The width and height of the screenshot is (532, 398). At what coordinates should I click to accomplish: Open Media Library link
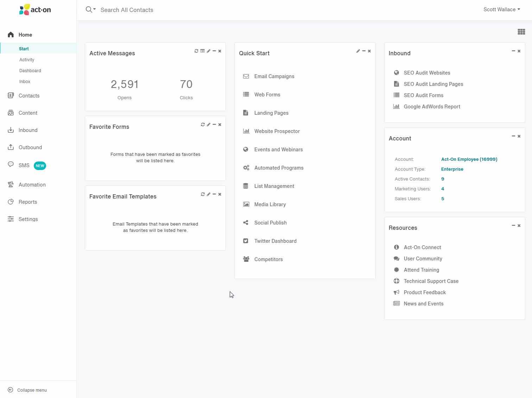pos(264,204)
